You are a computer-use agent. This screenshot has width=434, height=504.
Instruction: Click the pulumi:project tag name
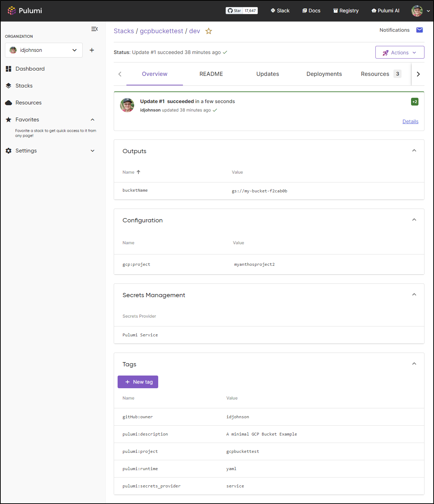point(140,451)
